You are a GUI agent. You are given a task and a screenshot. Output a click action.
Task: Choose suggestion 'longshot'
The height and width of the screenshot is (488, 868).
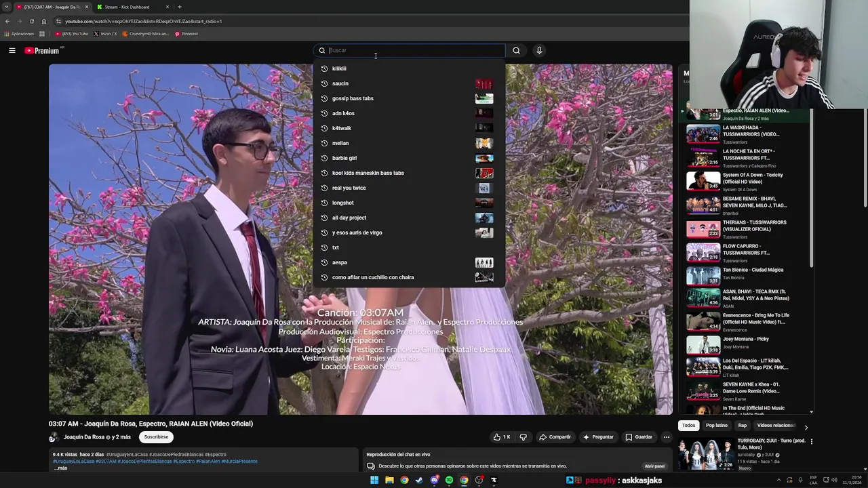(x=409, y=203)
